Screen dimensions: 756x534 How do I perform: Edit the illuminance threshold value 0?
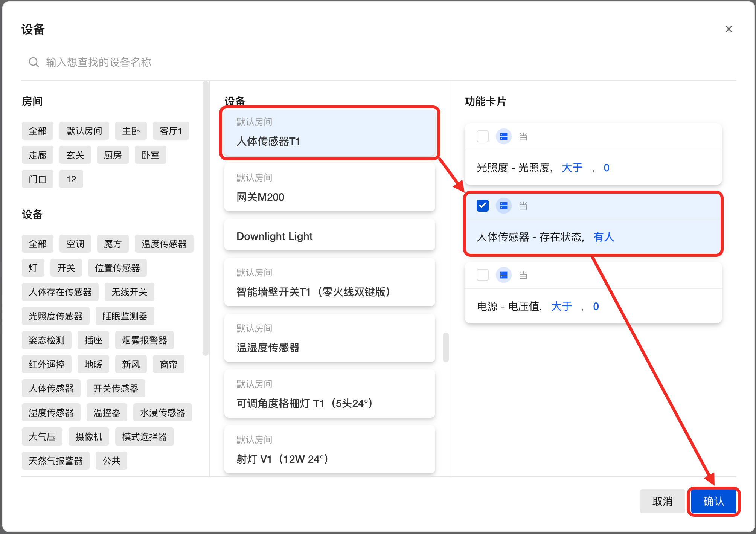pos(606,168)
